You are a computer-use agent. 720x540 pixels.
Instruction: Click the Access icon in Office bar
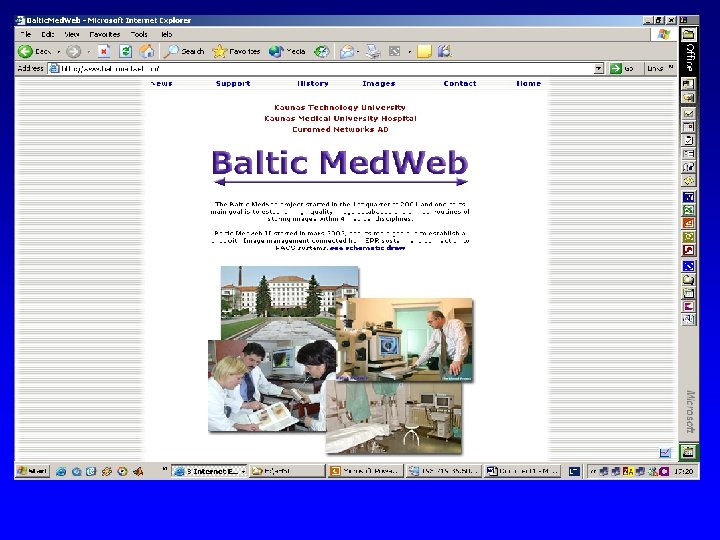688,250
